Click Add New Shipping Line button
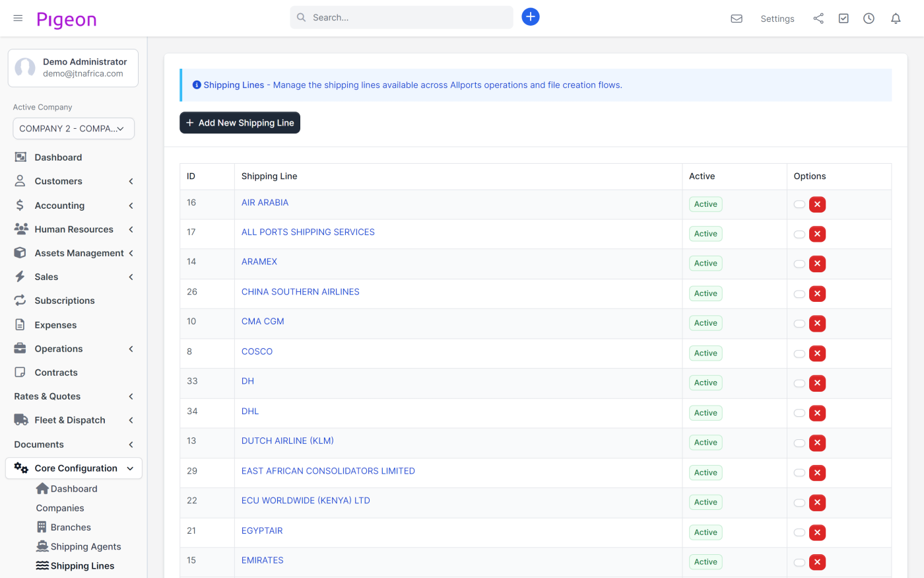 pos(240,123)
